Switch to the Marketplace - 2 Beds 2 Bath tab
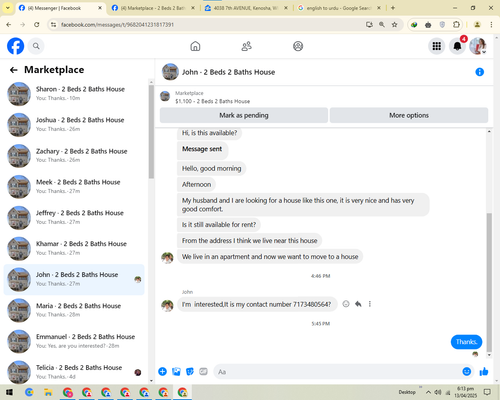The width and height of the screenshot is (500, 400). coord(153,8)
